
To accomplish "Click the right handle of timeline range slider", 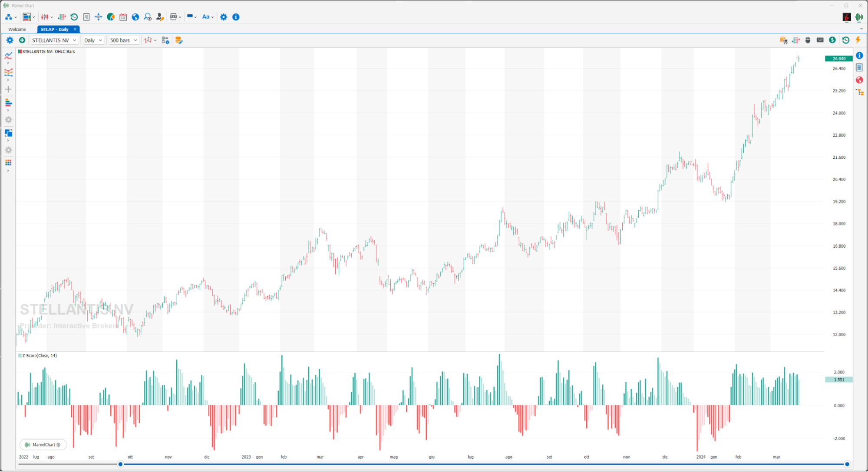I will 847,464.
